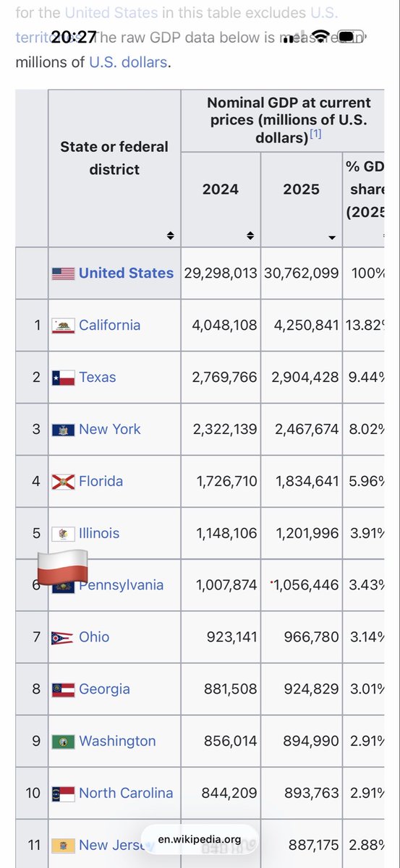Click the red-and-white flag overlay sticker
This screenshot has width=400, height=868.
62,567
